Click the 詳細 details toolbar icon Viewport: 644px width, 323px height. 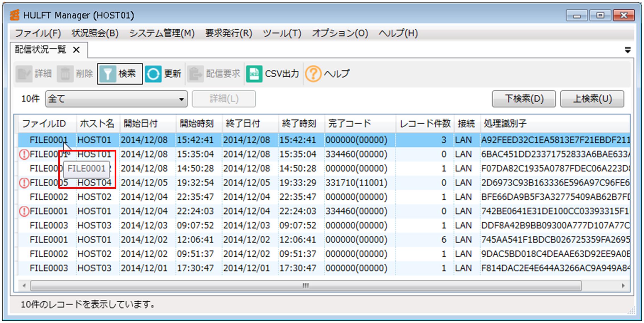[24, 74]
